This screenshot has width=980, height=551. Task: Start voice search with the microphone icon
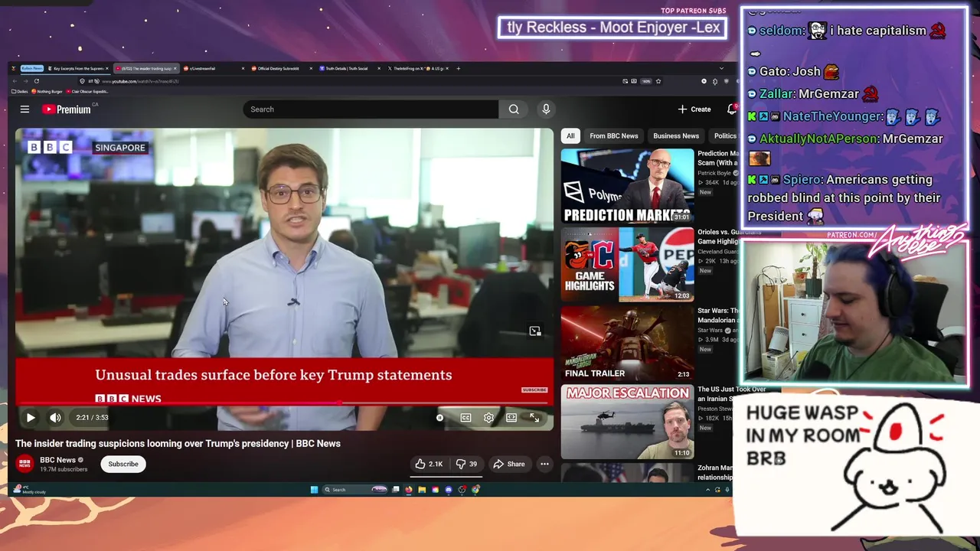(546, 109)
